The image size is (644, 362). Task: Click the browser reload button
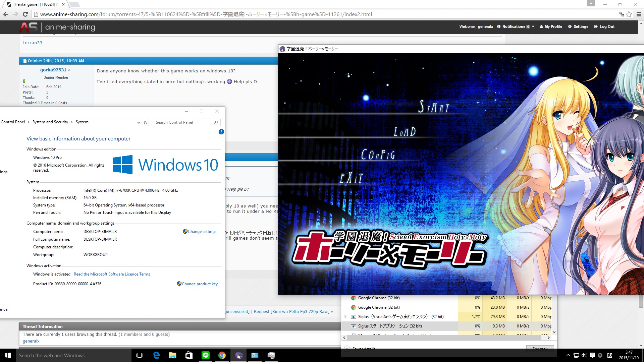(25, 14)
